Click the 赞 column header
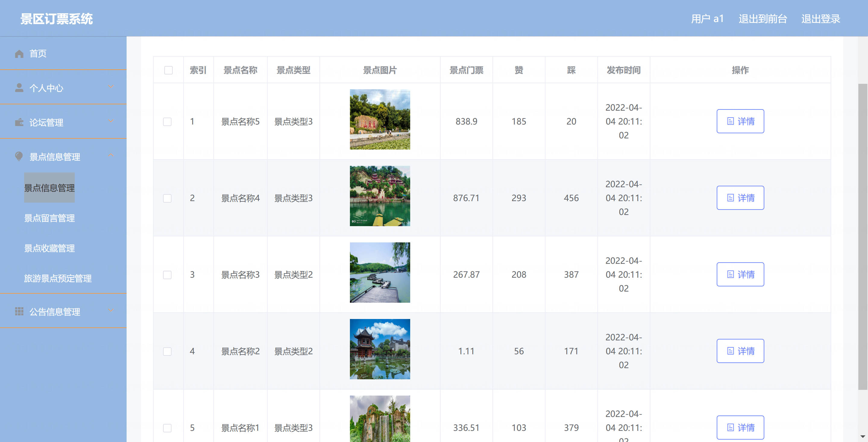The width and height of the screenshot is (868, 442). 519,70
